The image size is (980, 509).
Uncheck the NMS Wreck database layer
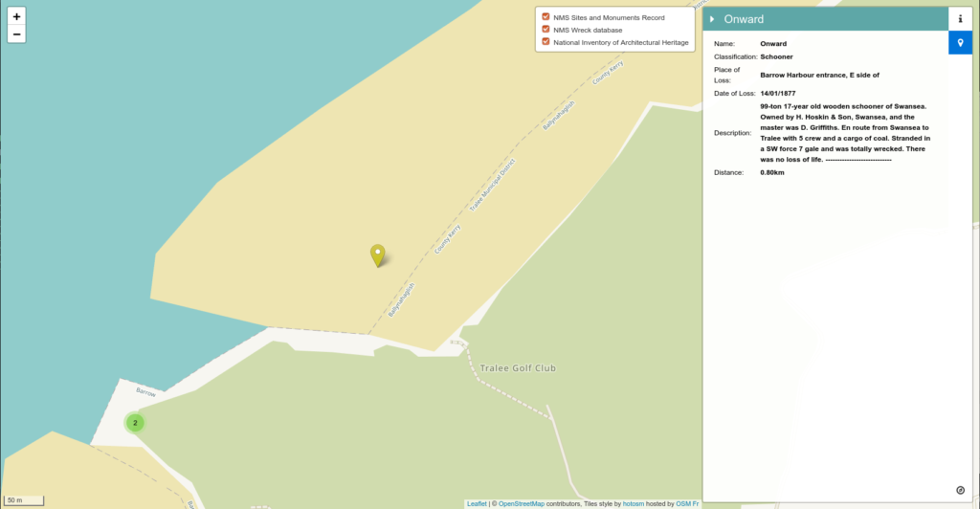point(546,30)
